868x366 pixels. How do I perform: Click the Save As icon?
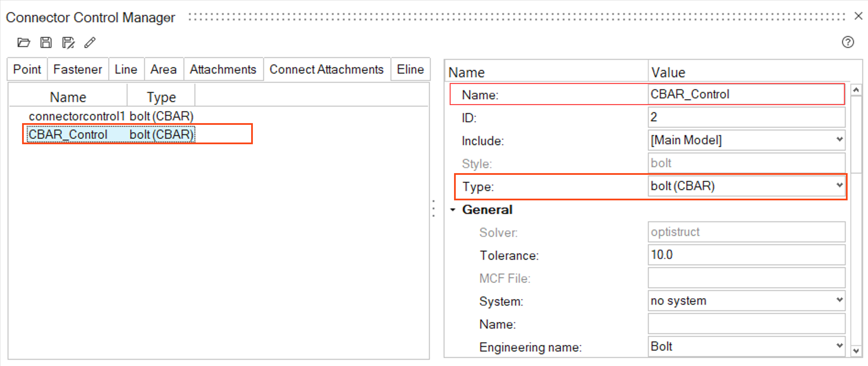pyautogui.click(x=68, y=43)
